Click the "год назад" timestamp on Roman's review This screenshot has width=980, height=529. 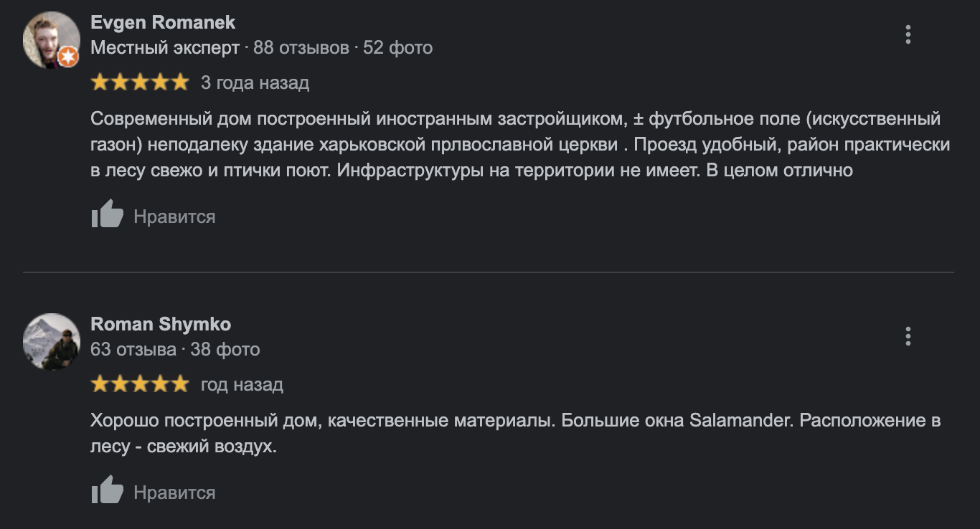[242, 384]
